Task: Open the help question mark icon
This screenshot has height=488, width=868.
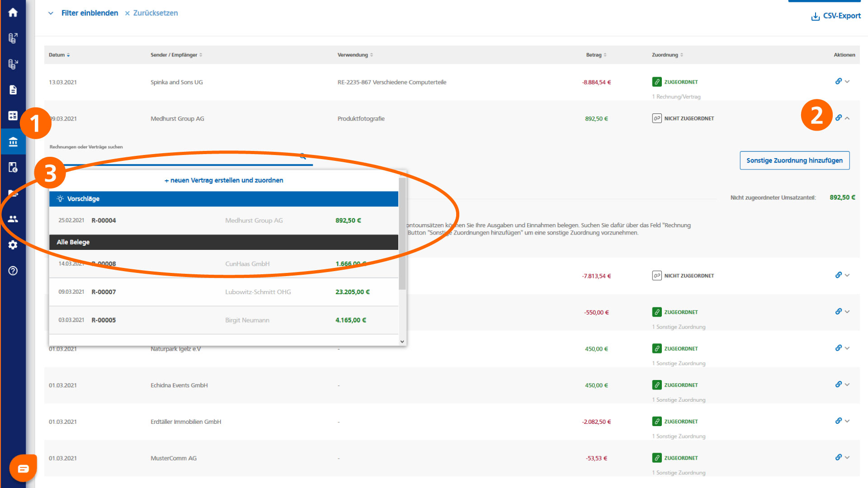Action: (x=13, y=271)
